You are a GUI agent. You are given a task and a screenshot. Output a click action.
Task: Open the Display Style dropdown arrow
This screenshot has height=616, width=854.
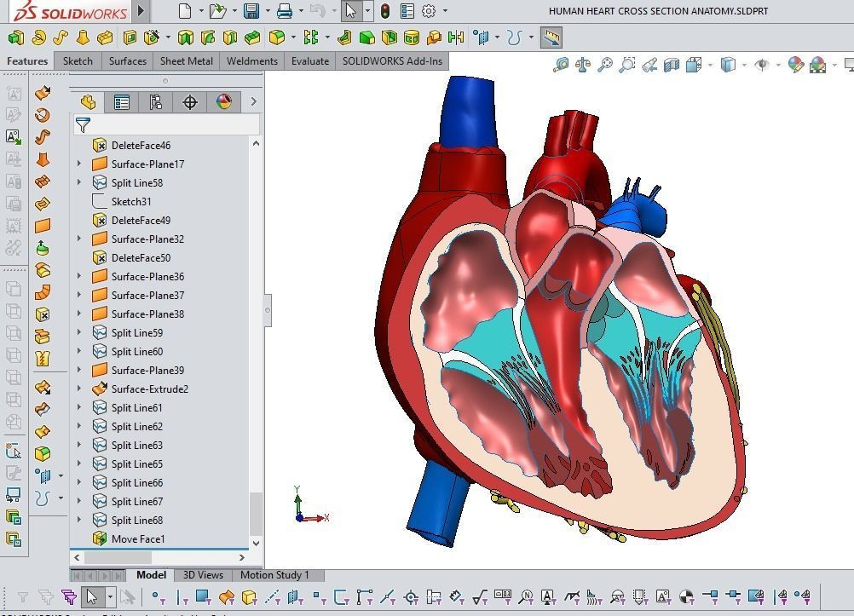click(744, 66)
